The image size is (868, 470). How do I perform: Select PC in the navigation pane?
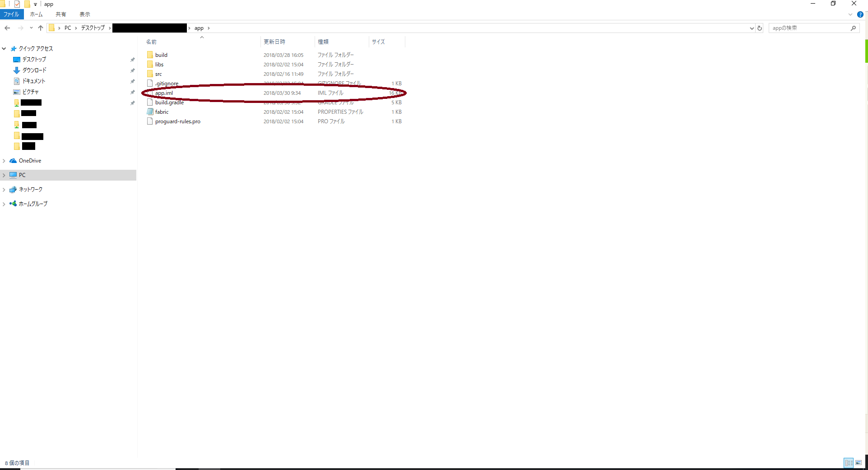pyautogui.click(x=68, y=175)
